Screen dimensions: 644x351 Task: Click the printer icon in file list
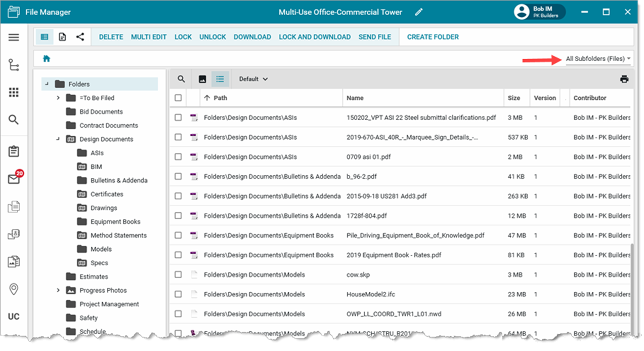point(624,79)
